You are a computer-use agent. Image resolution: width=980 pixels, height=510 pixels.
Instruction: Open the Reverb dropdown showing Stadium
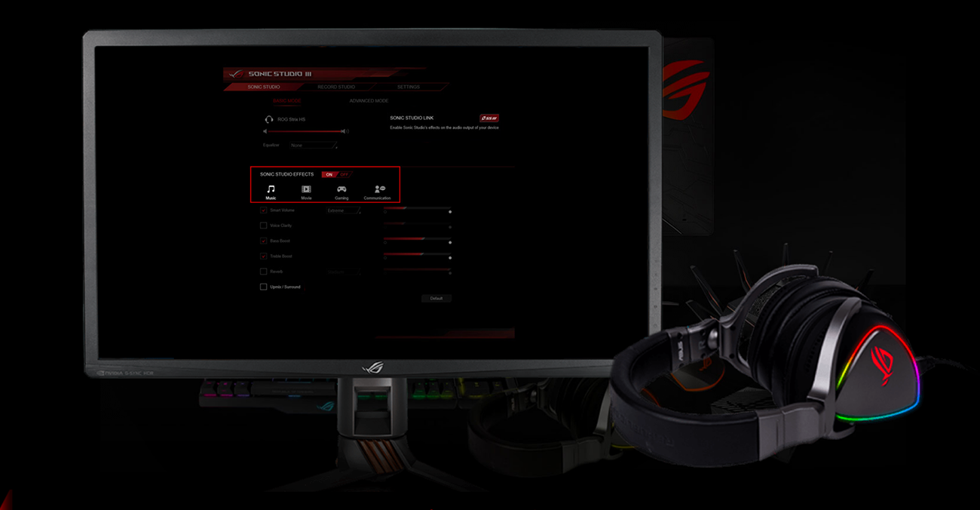(x=343, y=272)
